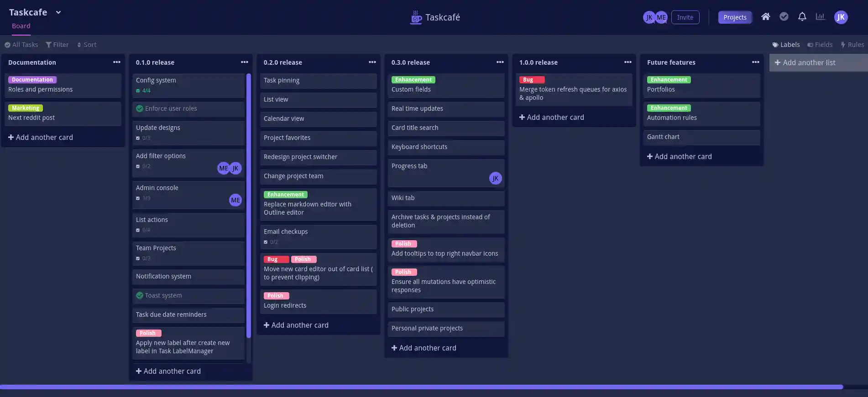Open Notification system card
The height and width of the screenshot is (397, 868).
[188, 277]
